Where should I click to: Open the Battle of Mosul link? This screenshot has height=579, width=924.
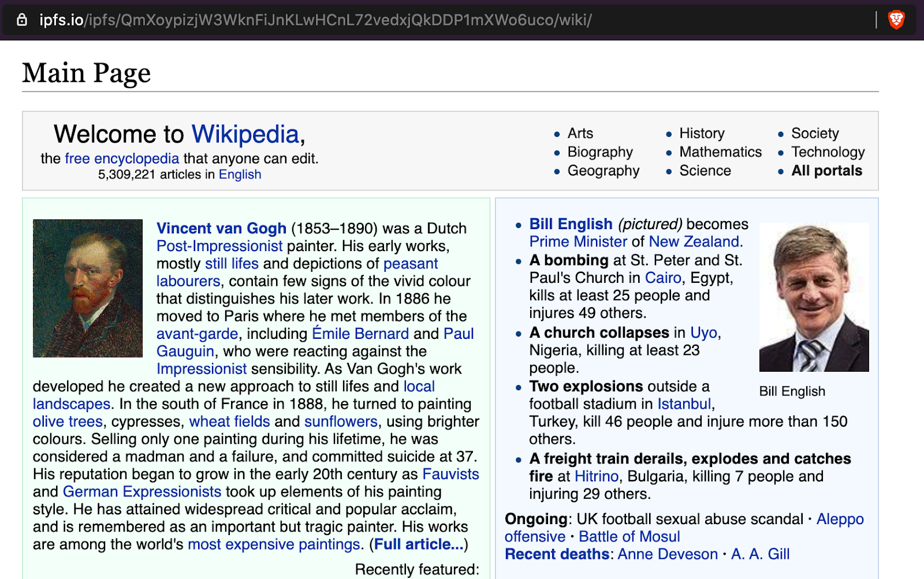click(x=629, y=537)
